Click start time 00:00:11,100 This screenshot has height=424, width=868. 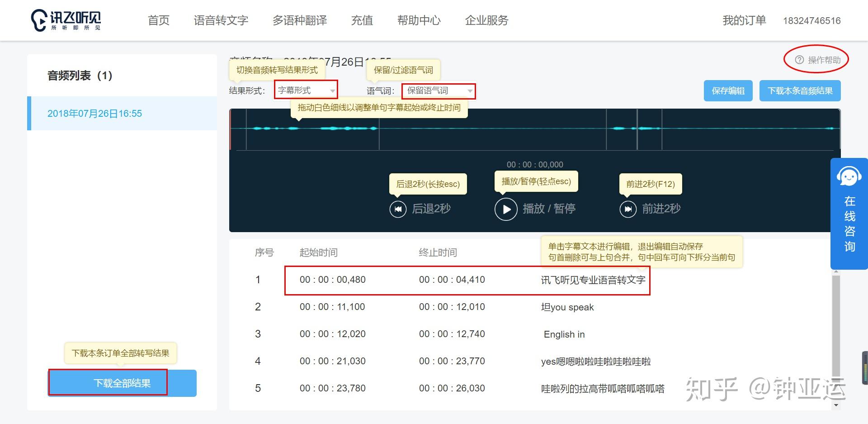click(x=332, y=307)
